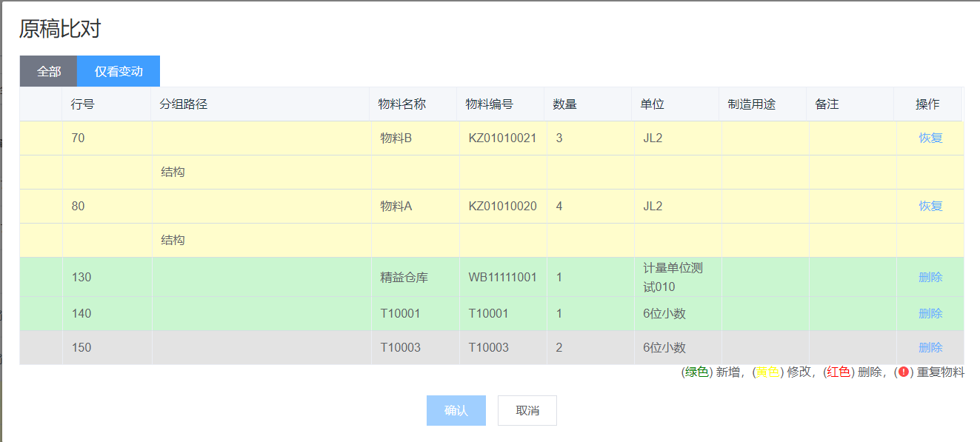Click 恢复 link for row 70
The width and height of the screenshot is (980, 442).
coord(930,138)
